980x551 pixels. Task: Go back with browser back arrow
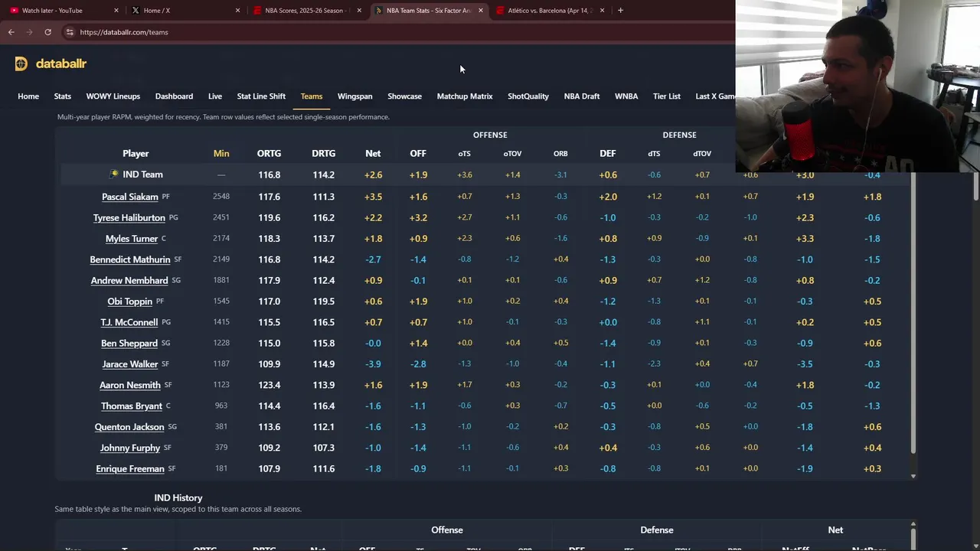11,32
